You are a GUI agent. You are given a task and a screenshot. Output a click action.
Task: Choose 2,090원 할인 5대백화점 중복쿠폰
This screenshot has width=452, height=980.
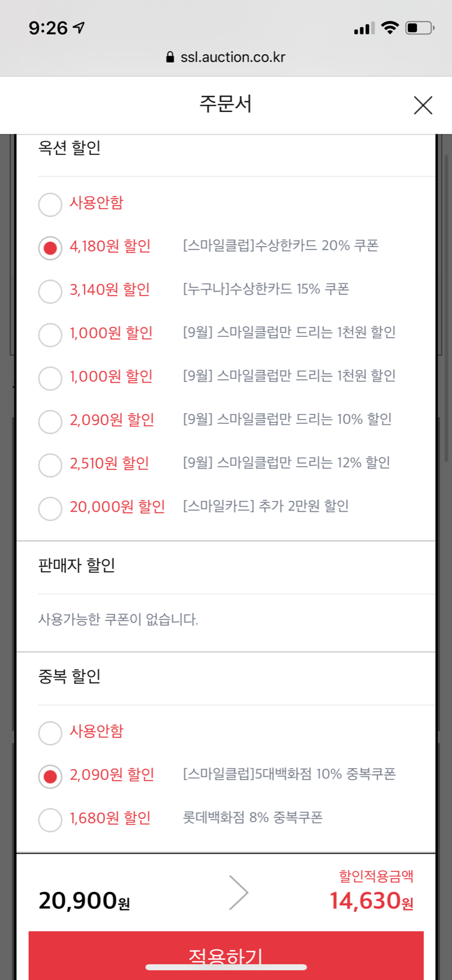pyautogui.click(x=50, y=776)
